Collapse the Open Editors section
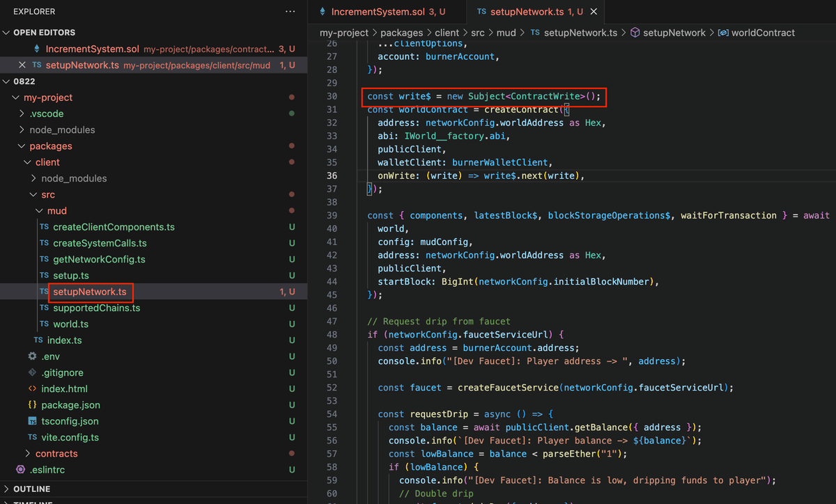 tap(6, 33)
